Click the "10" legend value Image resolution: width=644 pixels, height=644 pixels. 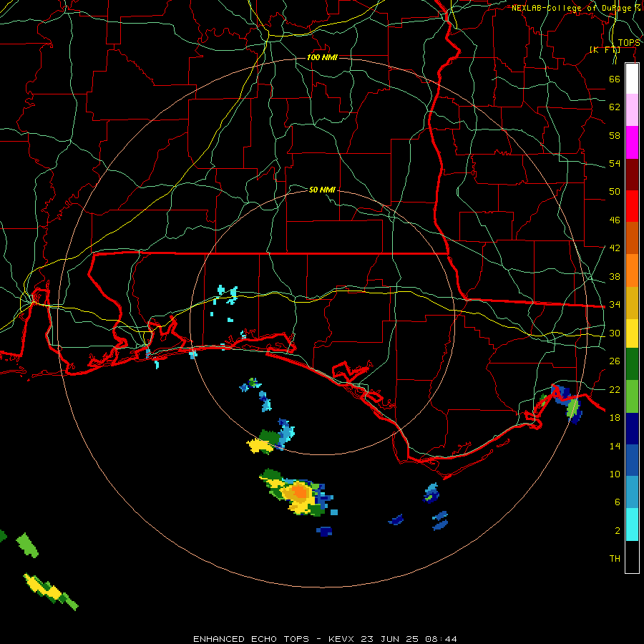click(x=615, y=474)
